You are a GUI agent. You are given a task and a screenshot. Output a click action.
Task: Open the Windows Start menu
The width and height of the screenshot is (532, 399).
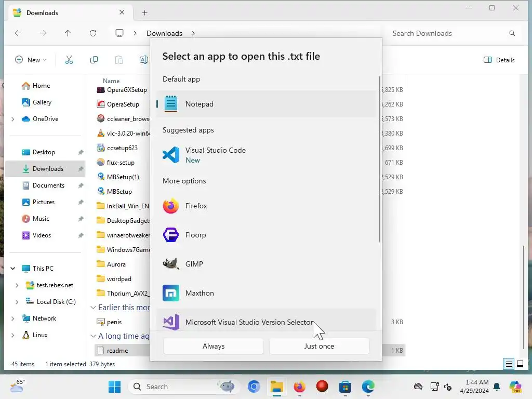114,387
